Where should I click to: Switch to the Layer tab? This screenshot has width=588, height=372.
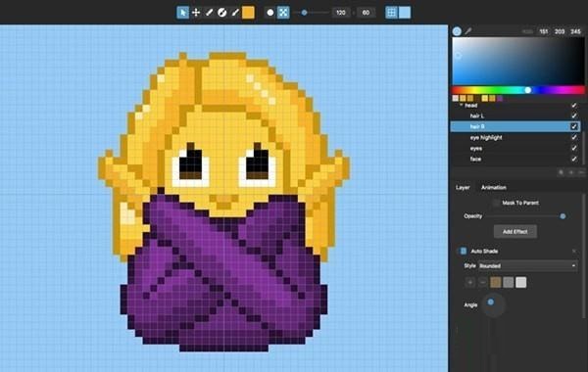pyautogui.click(x=463, y=187)
